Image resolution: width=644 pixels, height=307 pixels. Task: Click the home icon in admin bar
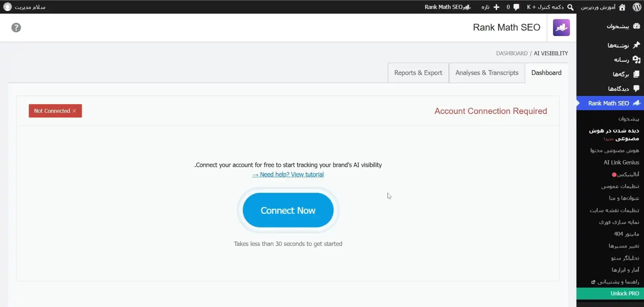pyautogui.click(x=622, y=7)
